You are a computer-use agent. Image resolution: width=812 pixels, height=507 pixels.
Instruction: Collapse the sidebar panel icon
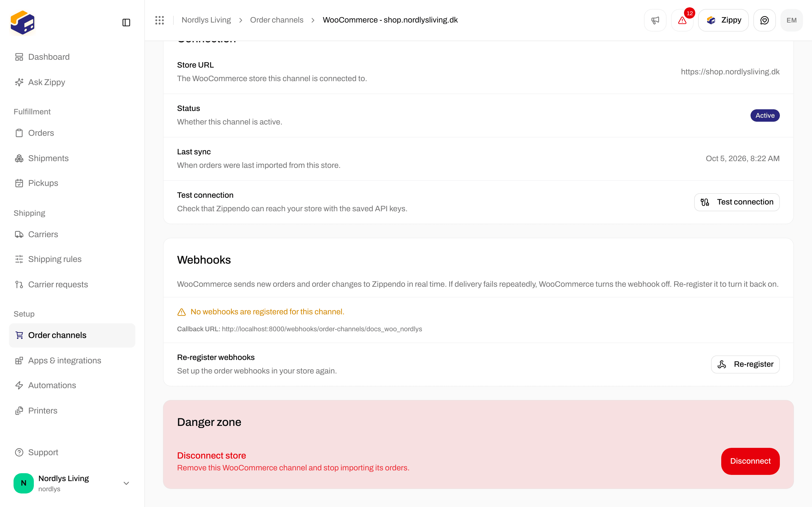coord(126,23)
